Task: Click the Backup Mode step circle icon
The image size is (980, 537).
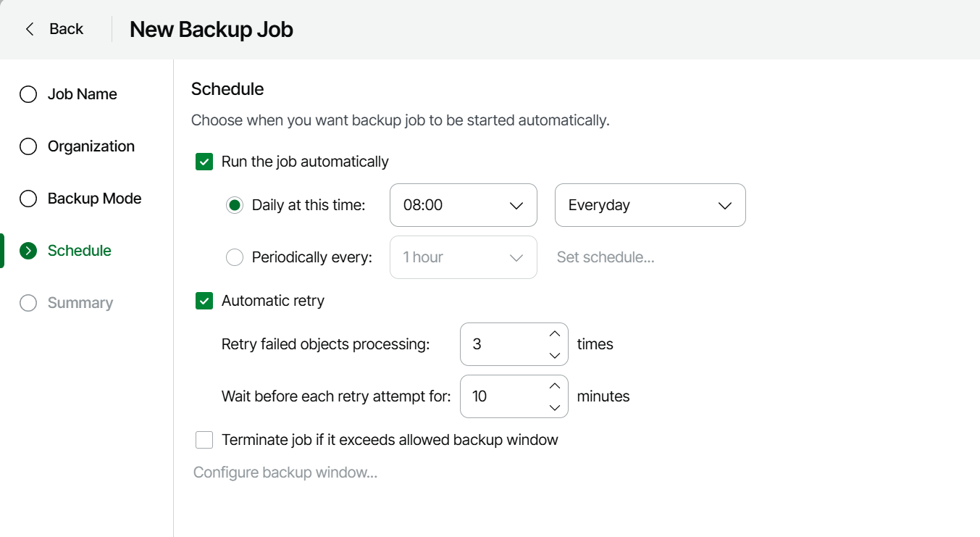Action: (28, 199)
